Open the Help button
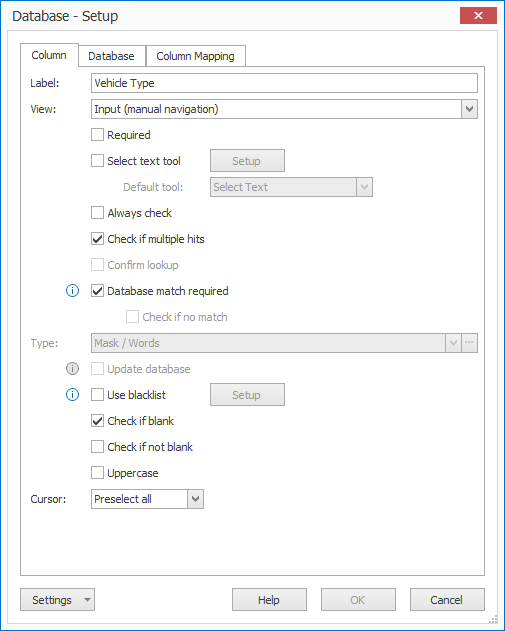Screen dimensions: 505x631 tap(269, 600)
